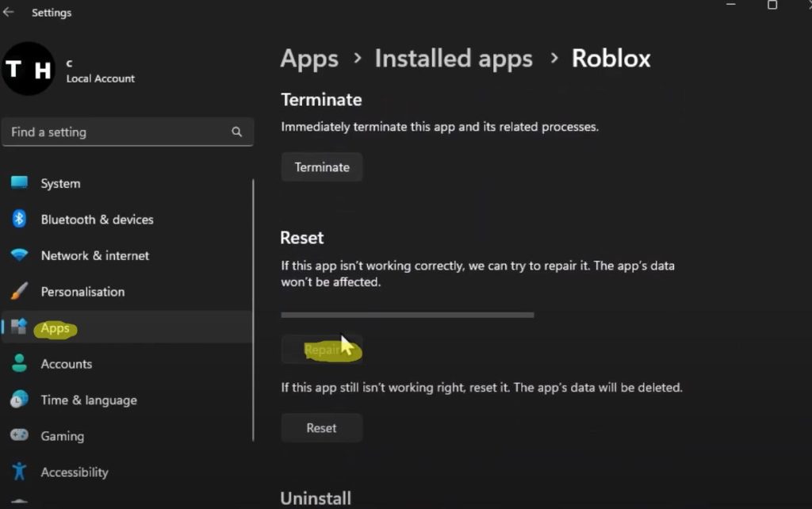Open Network & internet settings

pyautogui.click(x=95, y=256)
